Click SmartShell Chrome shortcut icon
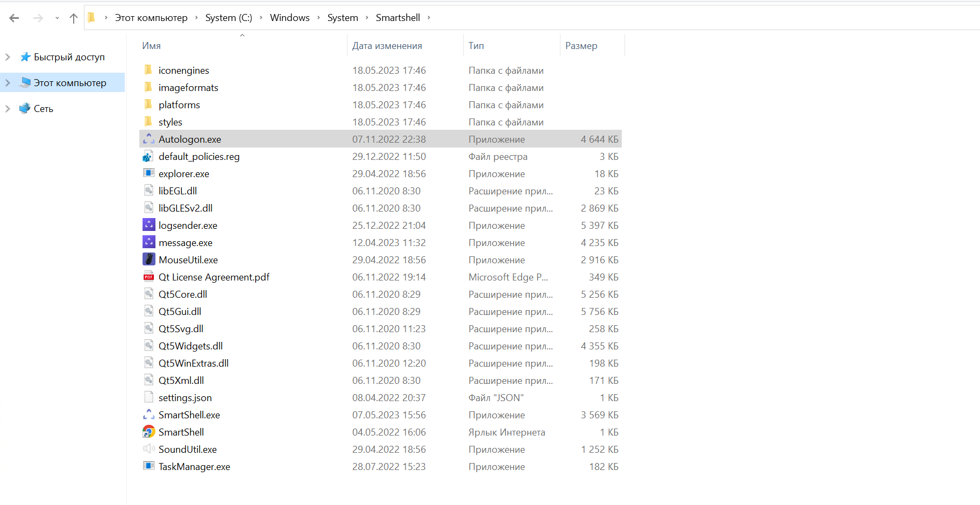The width and height of the screenshot is (980, 505). (x=148, y=432)
